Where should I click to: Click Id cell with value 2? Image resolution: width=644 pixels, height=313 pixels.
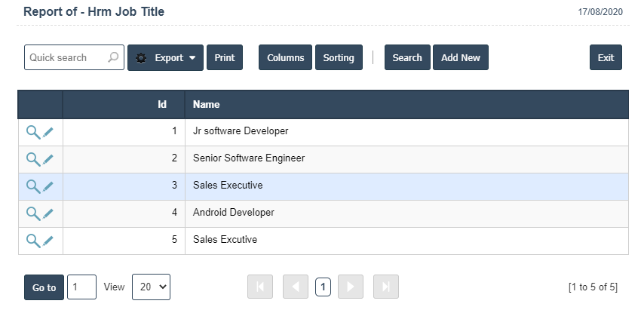tap(124, 159)
